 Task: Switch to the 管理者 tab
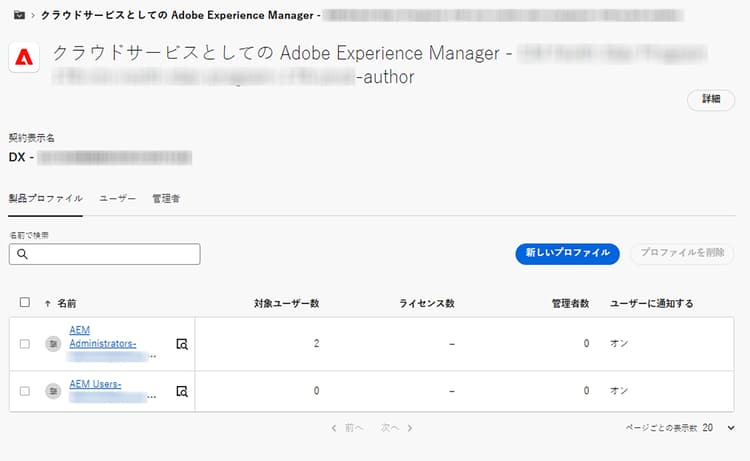[x=165, y=199]
